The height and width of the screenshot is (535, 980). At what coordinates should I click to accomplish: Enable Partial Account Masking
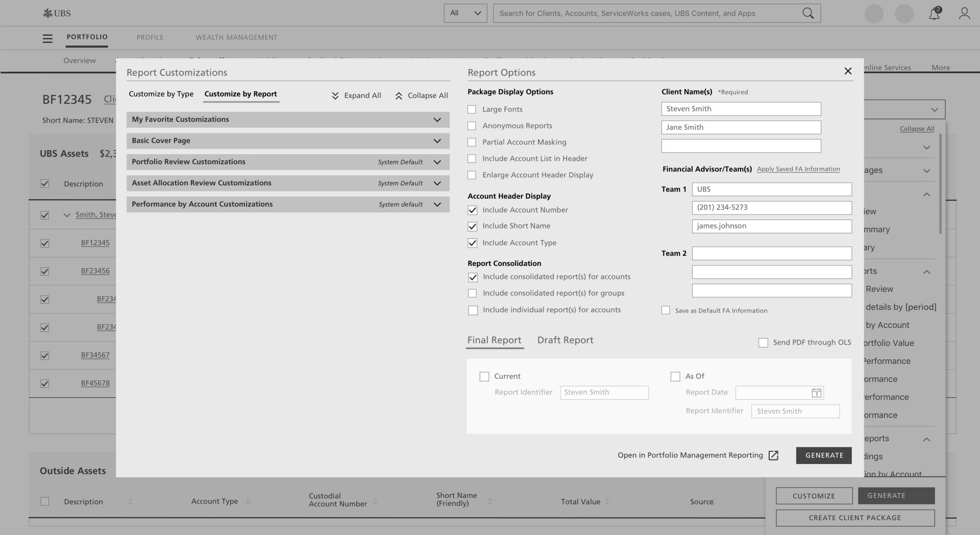click(472, 142)
